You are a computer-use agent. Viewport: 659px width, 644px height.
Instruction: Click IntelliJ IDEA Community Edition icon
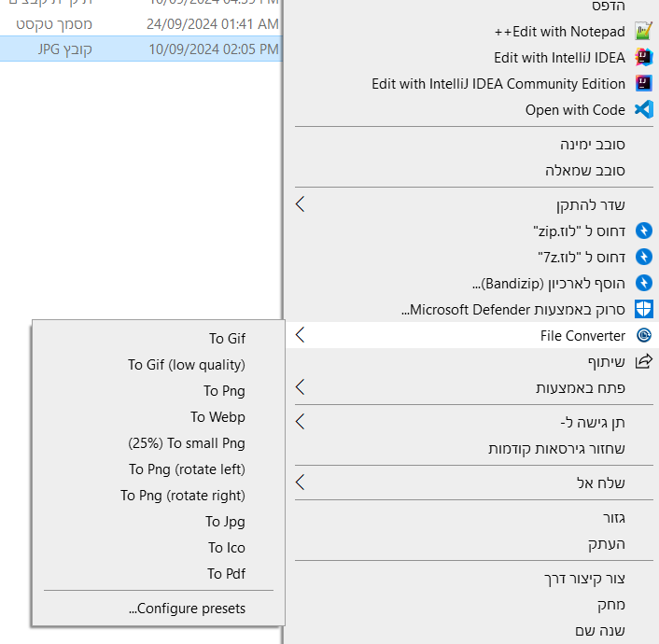click(643, 84)
